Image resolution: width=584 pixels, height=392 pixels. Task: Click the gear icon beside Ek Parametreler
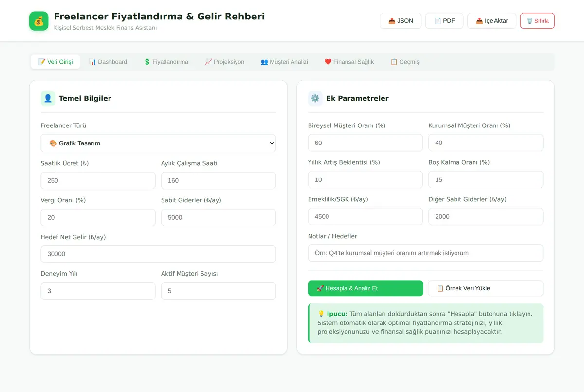(315, 98)
